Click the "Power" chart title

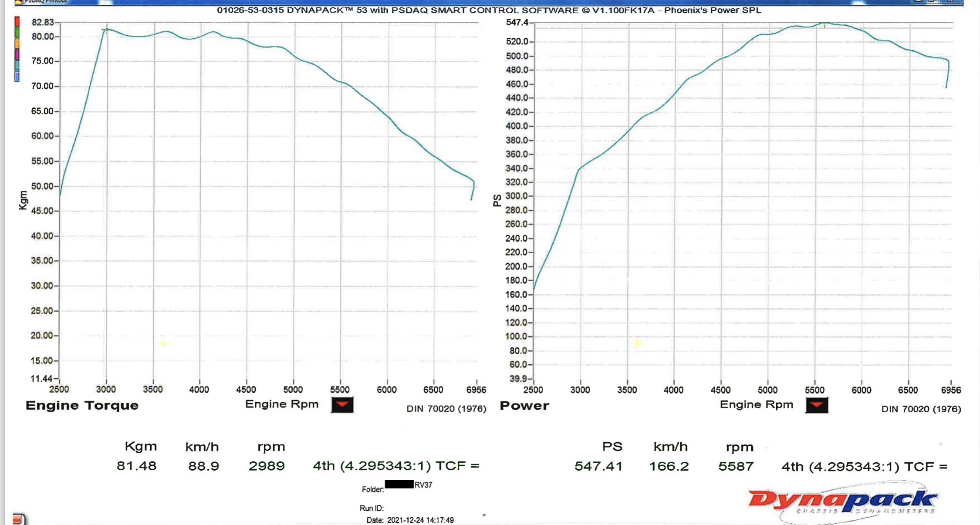(x=524, y=406)
